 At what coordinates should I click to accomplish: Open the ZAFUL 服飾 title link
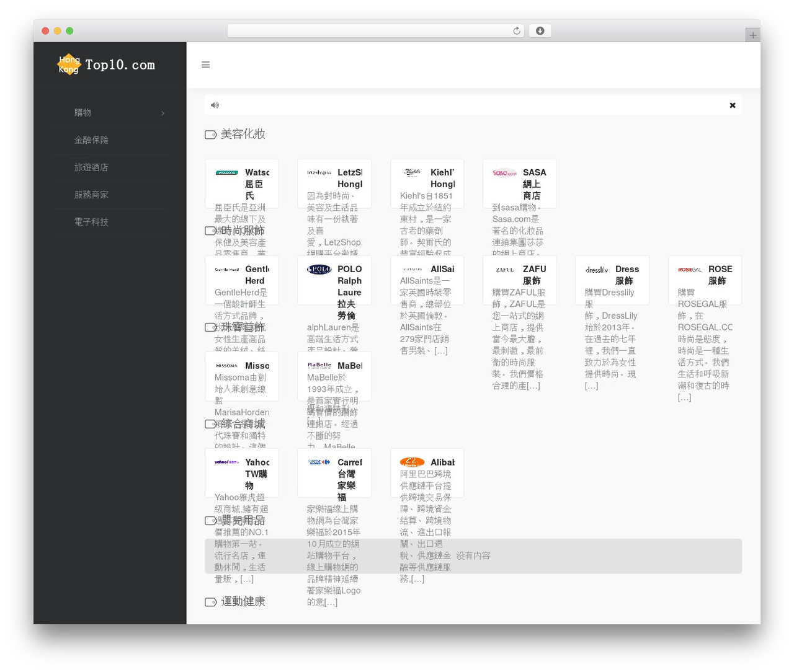click(x=534, y=275)
